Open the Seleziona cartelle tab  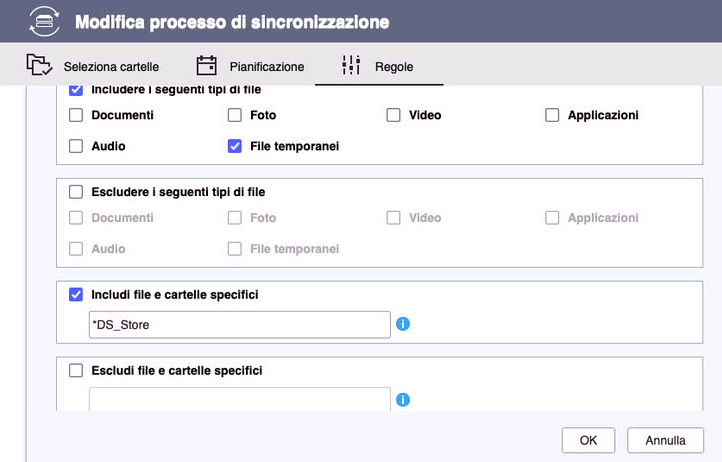pos(111,67)
